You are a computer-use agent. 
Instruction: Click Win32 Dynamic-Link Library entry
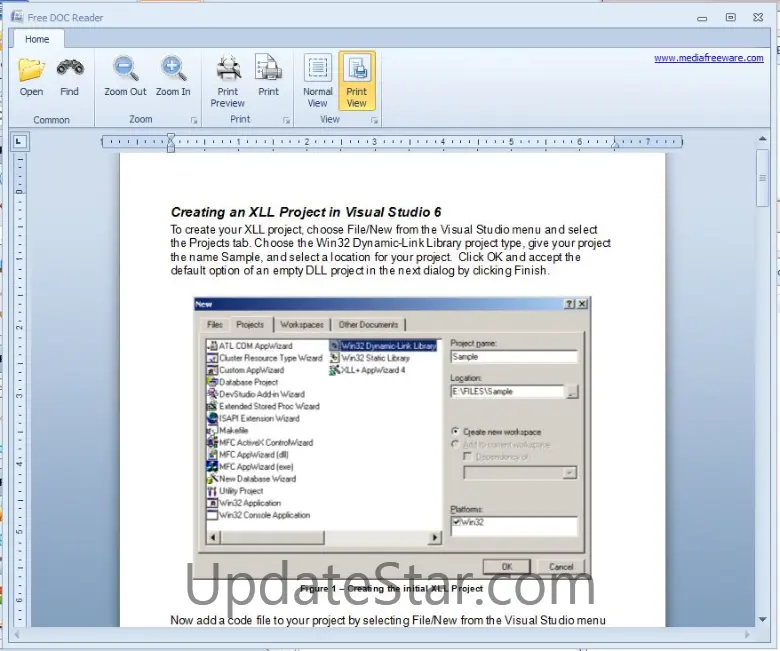[x=383, y=346]
